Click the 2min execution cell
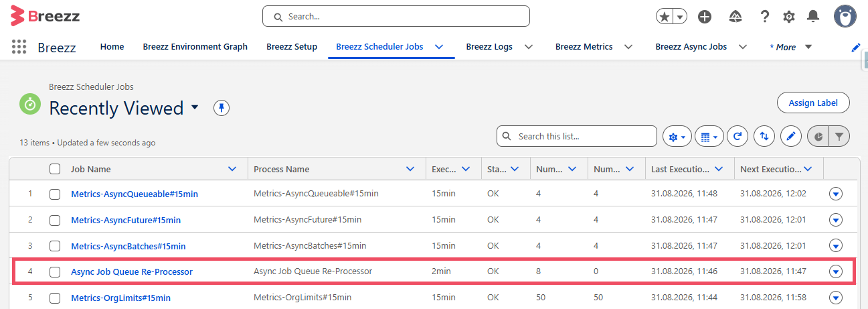Screen dimensions: 868x309 pos(441,271)
